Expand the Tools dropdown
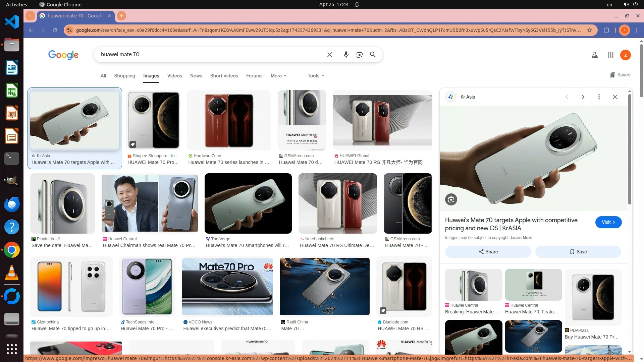This screenshot has width=644, height=362. click(315, 76)
